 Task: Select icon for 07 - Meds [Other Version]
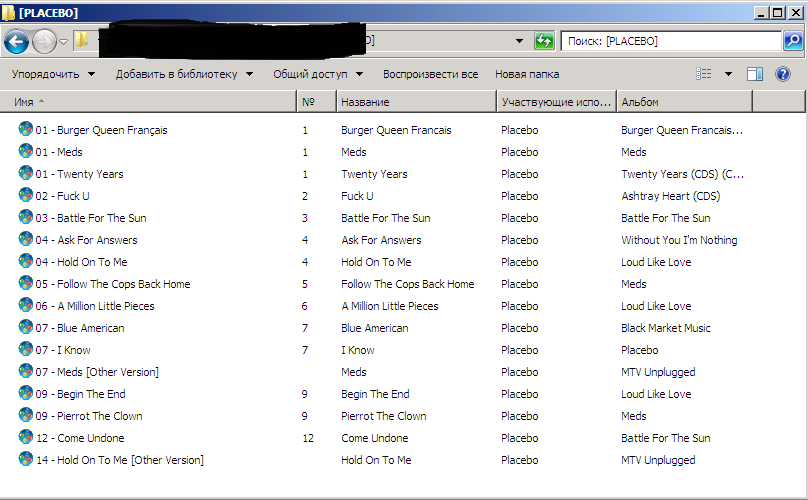point(25,371)
